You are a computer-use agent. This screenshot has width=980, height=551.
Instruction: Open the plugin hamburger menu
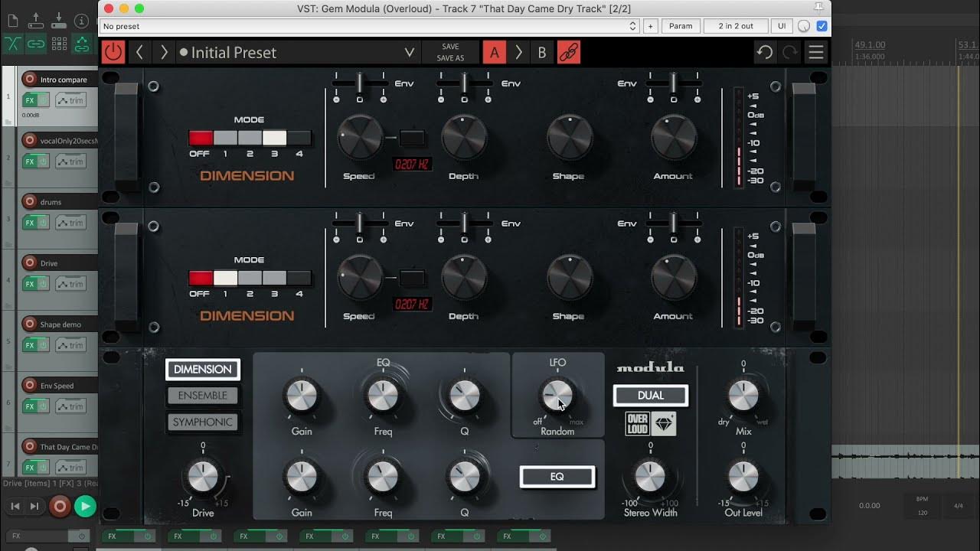(816, 52)
